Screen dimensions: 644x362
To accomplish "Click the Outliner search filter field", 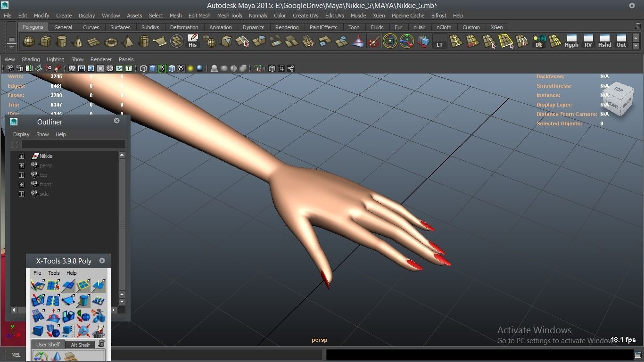I will (x=73, y=144).
